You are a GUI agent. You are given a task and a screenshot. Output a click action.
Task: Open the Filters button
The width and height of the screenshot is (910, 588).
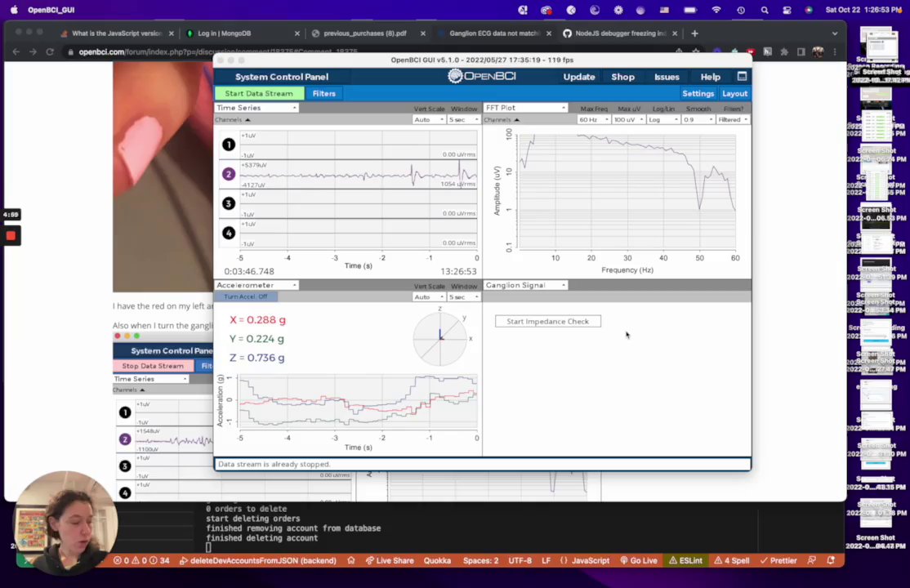pos(323,93)
